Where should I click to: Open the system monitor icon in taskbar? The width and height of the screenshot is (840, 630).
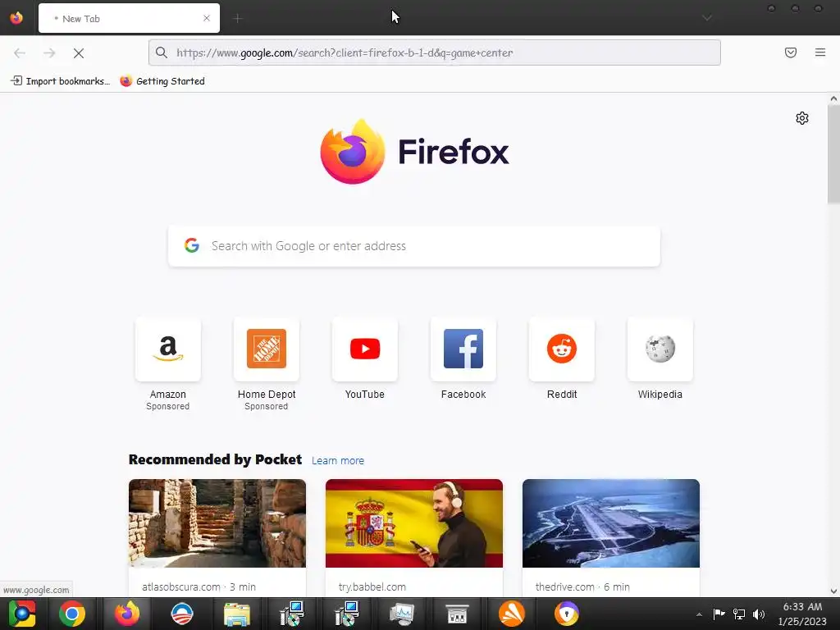(402, 614)
